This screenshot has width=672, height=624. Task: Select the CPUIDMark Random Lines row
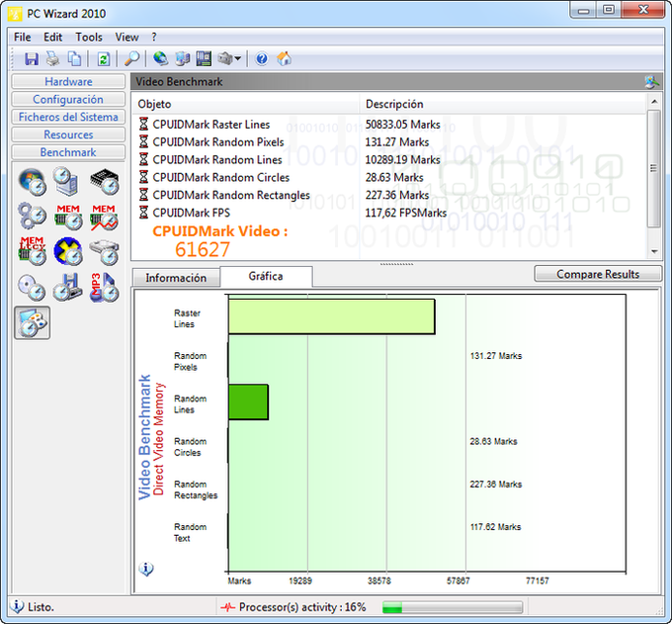pos(389,159)
